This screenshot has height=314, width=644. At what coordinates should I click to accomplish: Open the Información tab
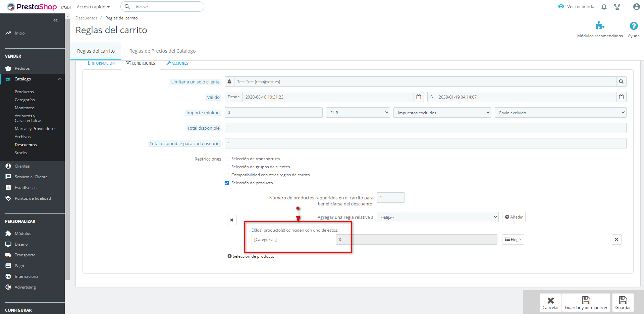101,63
